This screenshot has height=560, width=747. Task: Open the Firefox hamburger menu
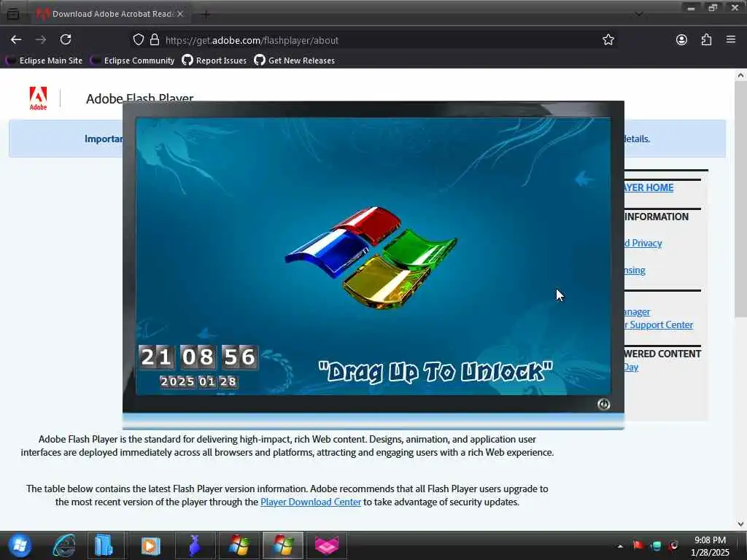pyautogui.click(x=731, y=39)
